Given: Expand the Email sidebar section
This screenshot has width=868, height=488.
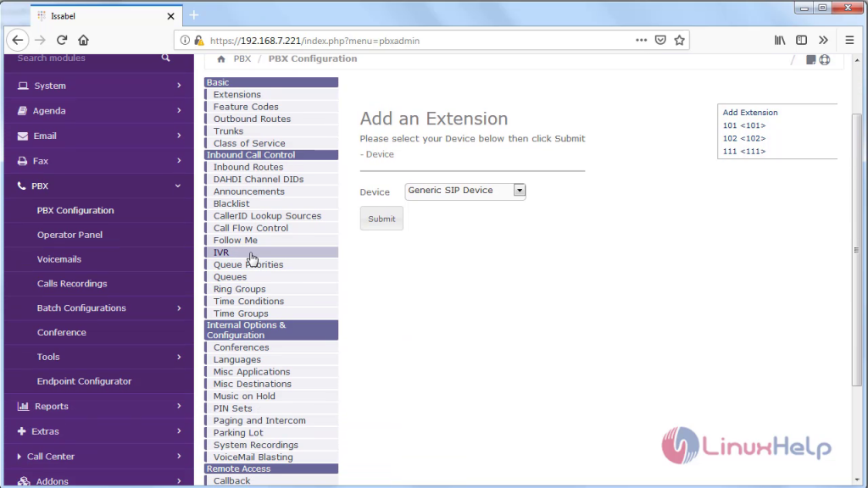Looking at the screenshot, I should pyautogui.click(x=99, y=136).
